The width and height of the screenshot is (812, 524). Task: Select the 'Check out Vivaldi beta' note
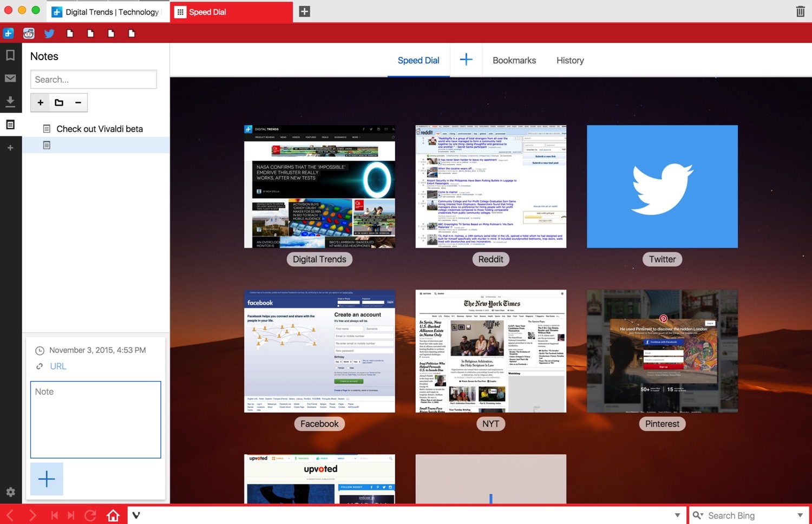click(x=96, y=129)
